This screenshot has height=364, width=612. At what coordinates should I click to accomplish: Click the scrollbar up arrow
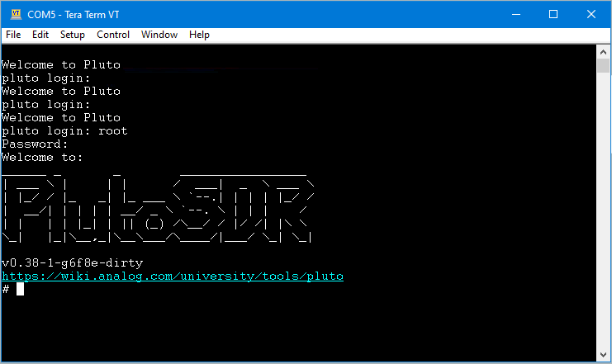tap(603, 51)
